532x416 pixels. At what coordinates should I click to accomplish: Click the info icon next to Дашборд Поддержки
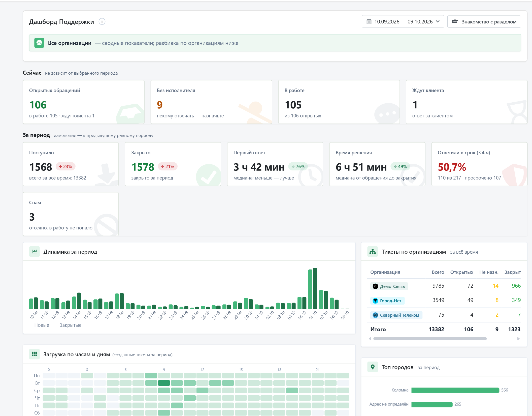(102, 21)
